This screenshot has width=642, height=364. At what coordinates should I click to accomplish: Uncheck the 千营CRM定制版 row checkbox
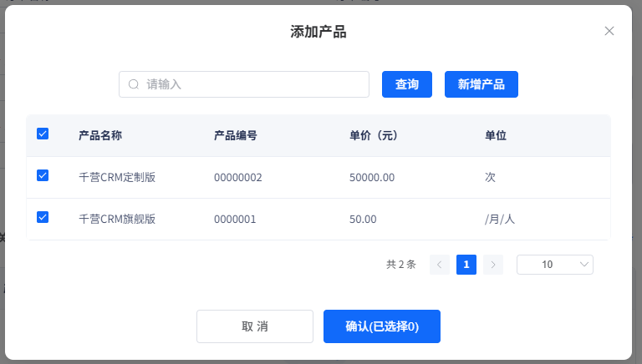(43, 175)
